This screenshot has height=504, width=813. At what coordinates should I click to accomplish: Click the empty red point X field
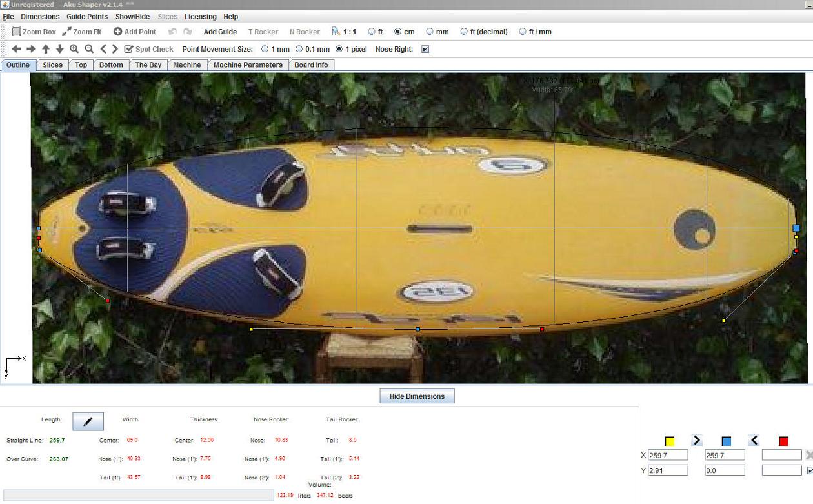(x=781, y=455)
